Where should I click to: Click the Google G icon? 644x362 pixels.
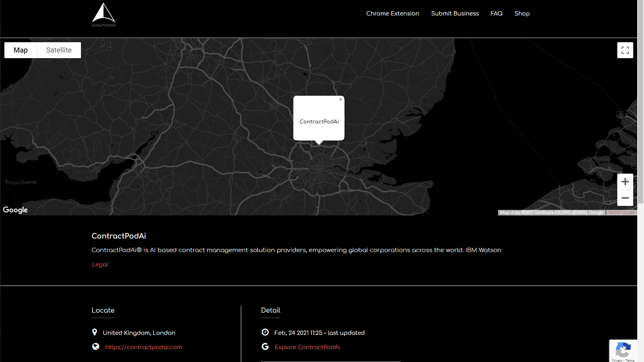coord(265,346)
